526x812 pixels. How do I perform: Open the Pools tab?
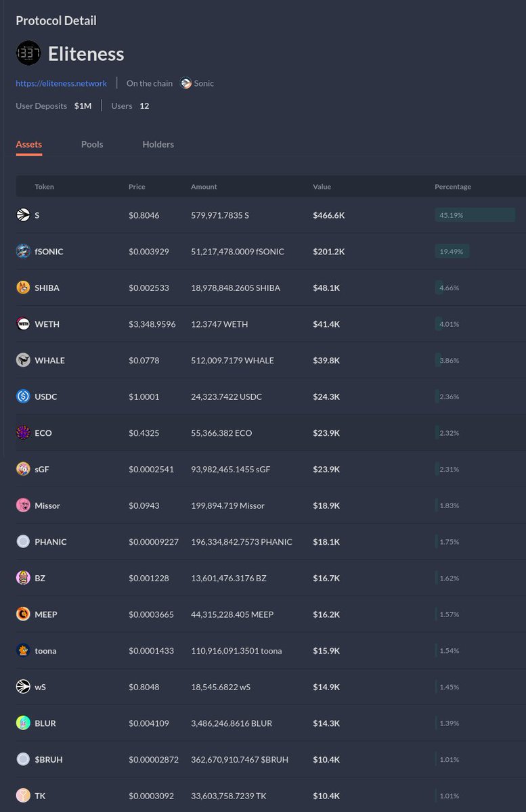pos(92,144)
